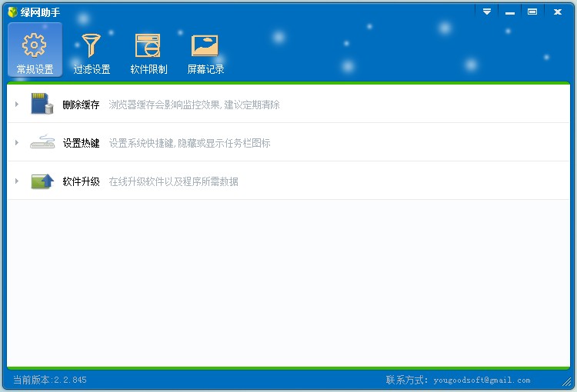Open the 屏幕记录 picture icon
Image resolution: width=577 pixels, height=392 pixels.
pos(205,45)
